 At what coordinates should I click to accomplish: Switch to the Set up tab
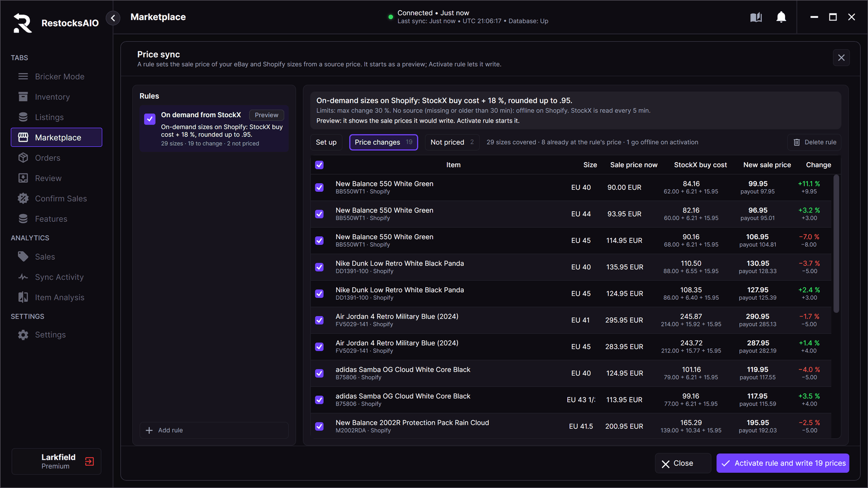pyautogui.click(x=327, y=142)
